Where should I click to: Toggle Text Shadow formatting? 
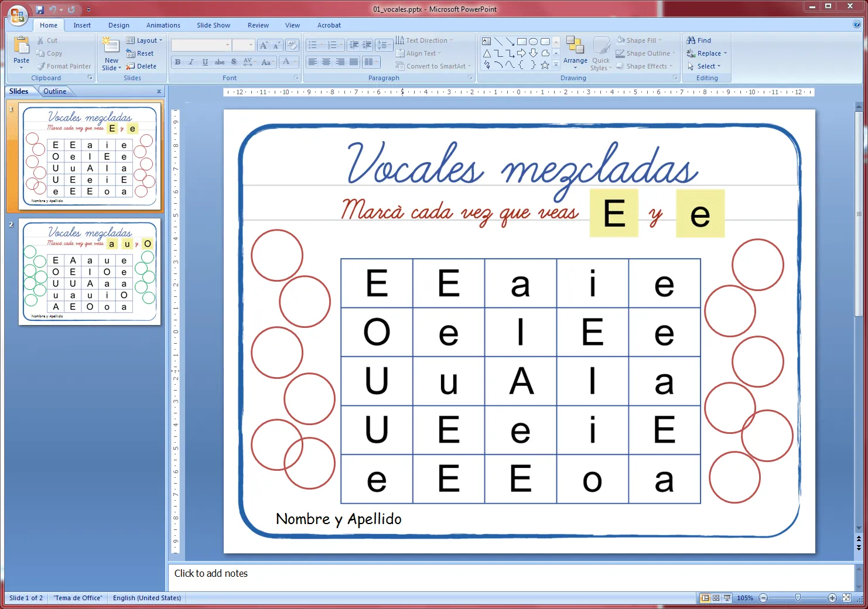[234, 61]
